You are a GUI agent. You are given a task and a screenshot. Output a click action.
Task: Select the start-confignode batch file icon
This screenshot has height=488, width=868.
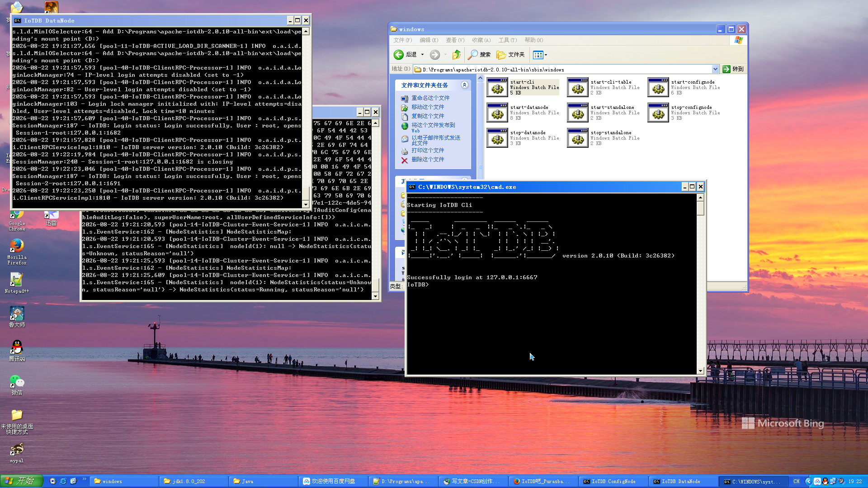658,87
